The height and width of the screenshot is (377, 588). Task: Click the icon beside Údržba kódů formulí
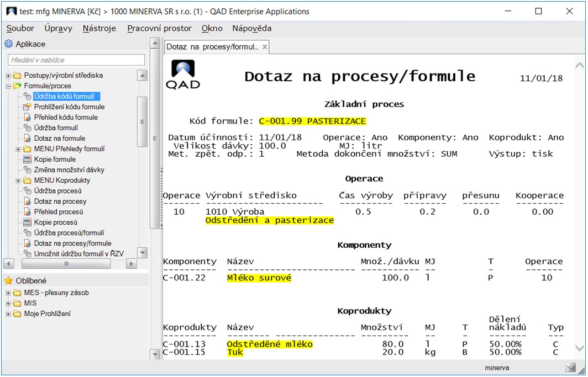(x=28, y=96)
